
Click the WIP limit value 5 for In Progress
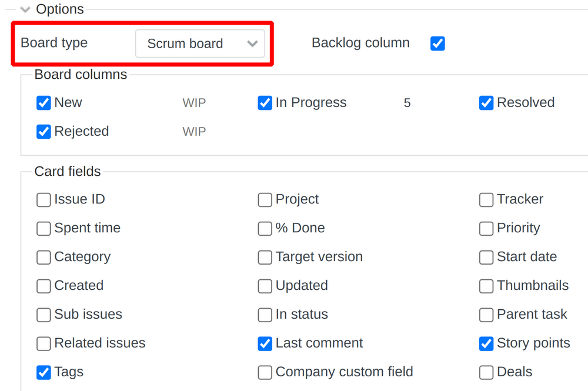tap(407, 102)
